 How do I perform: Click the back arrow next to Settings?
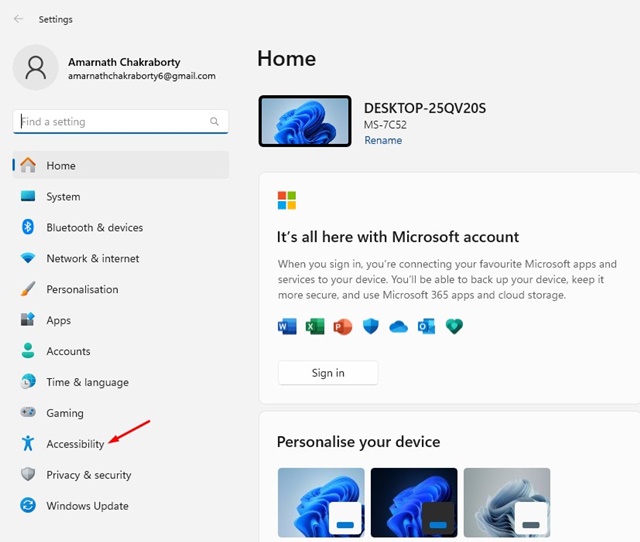pos(18,19)
